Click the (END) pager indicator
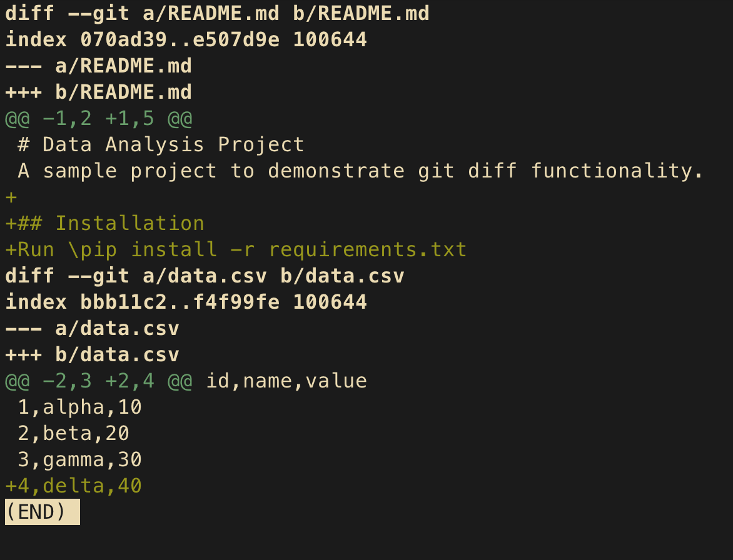 43,512
